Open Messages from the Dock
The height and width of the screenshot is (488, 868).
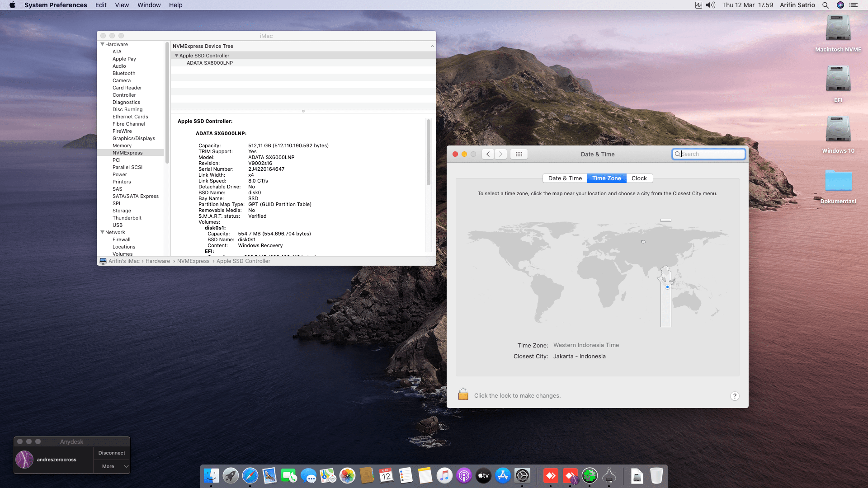[308, 475]
